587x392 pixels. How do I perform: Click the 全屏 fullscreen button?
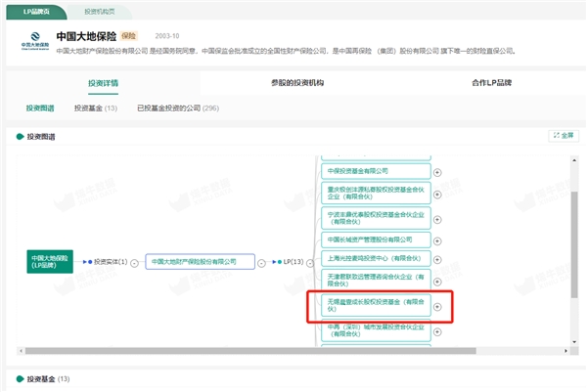[564, 136]
